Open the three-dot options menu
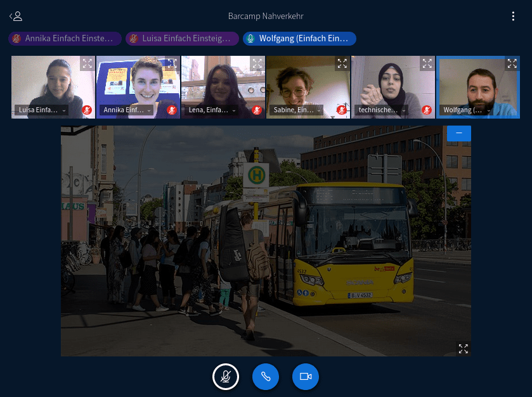 (514, 16)
